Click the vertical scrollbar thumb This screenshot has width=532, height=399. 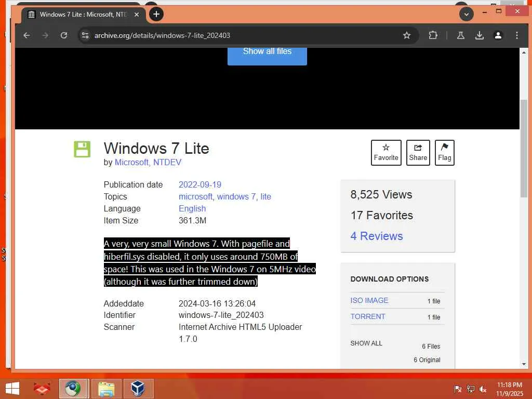click(x=524, y=148)
